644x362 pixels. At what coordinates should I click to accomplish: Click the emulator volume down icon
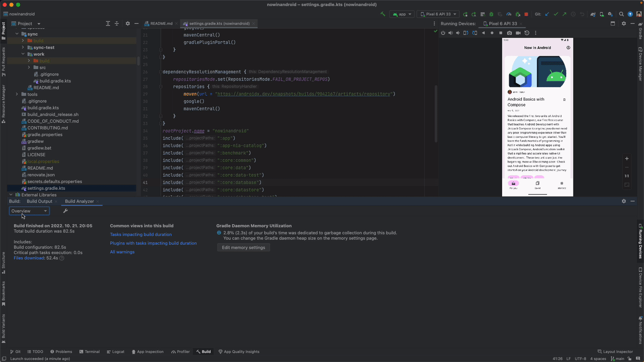tap(458, 33)
